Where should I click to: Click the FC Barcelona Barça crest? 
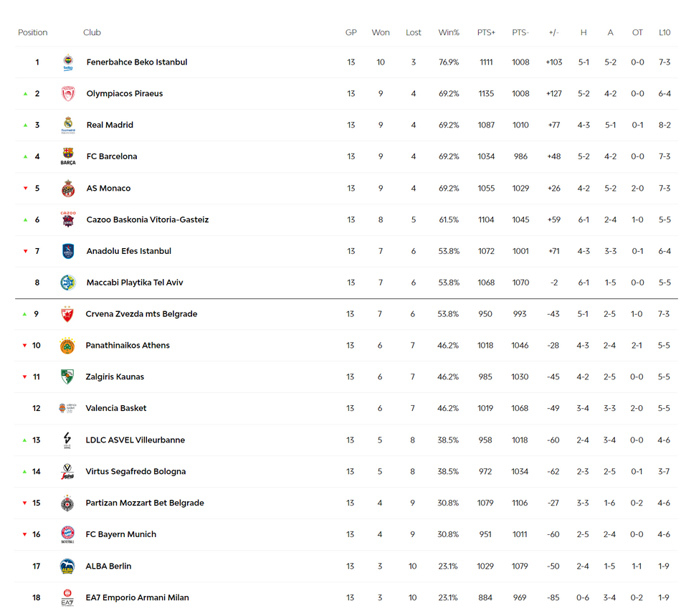(68, 156)
